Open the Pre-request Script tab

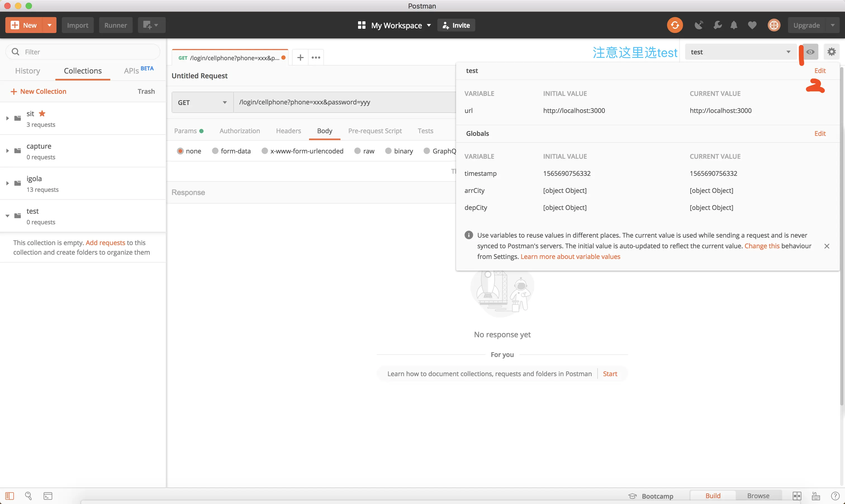pyautogui.click(x=375, y=131)
